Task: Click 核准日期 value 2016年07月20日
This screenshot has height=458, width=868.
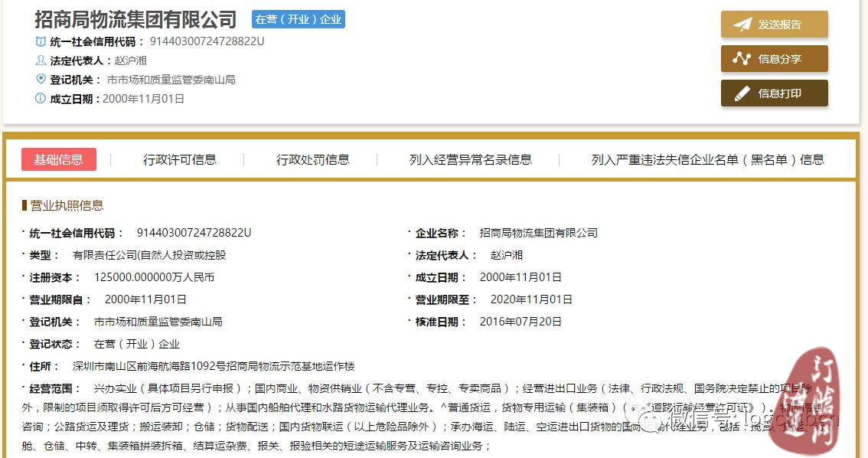Action: coord(520,322)
